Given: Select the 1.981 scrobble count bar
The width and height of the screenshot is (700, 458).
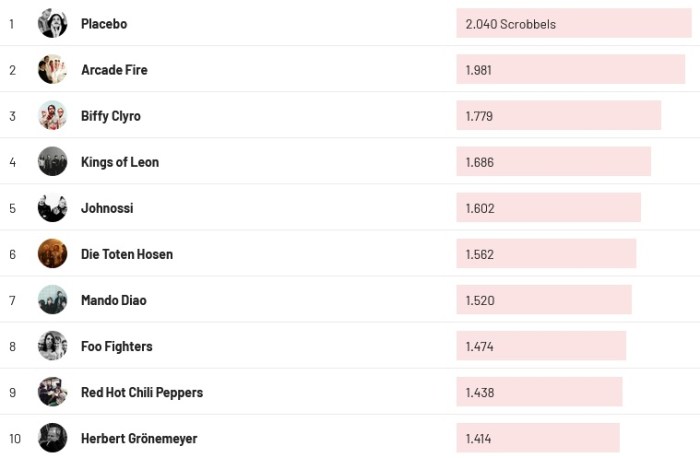Looking at the screenshot, I should pyautogui.click(x=570, y=69).
